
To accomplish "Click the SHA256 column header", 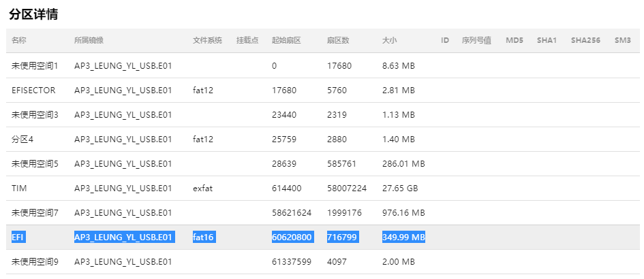I will tap(585, 40).
